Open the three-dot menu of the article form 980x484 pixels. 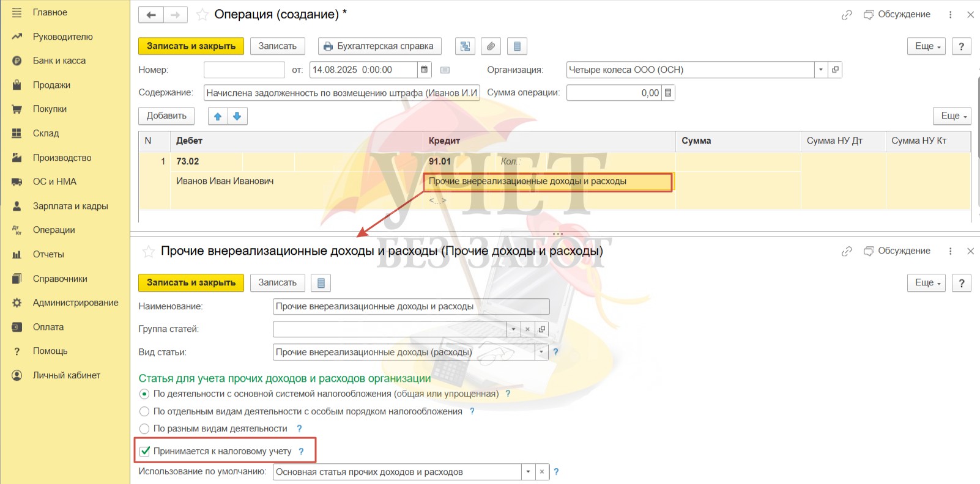[950, 251]
